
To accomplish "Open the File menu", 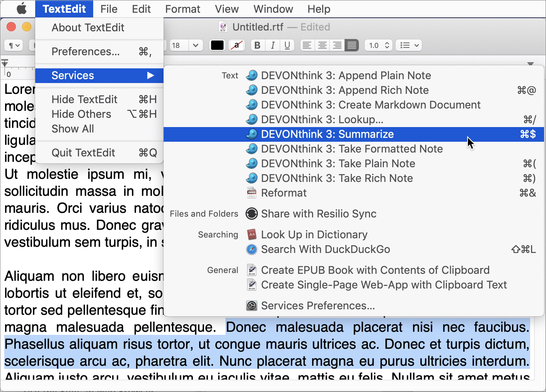I will [x=109, y=9].
